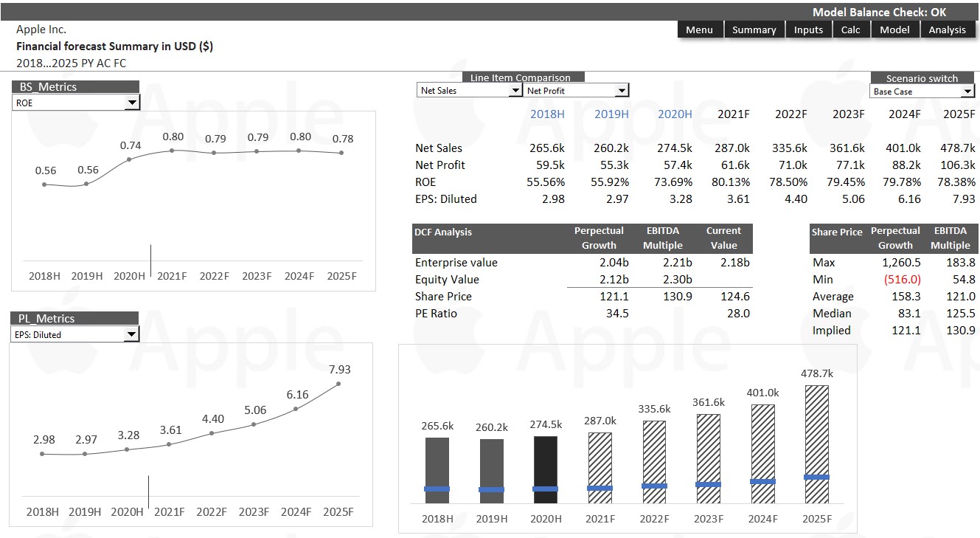Select PE Ratio value 34.5
Image resolution: width=980 pixels, height=538 pixels.
coord(616,313)
